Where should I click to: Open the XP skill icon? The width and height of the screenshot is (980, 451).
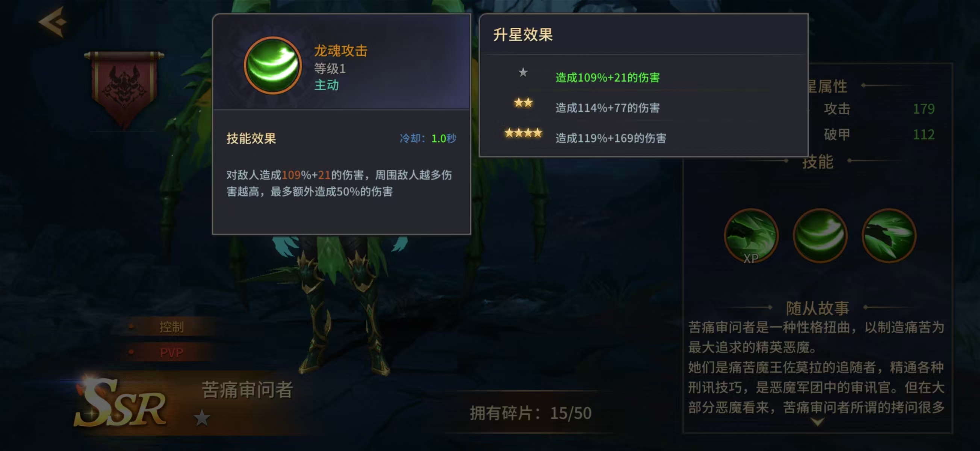coord(751,236)
